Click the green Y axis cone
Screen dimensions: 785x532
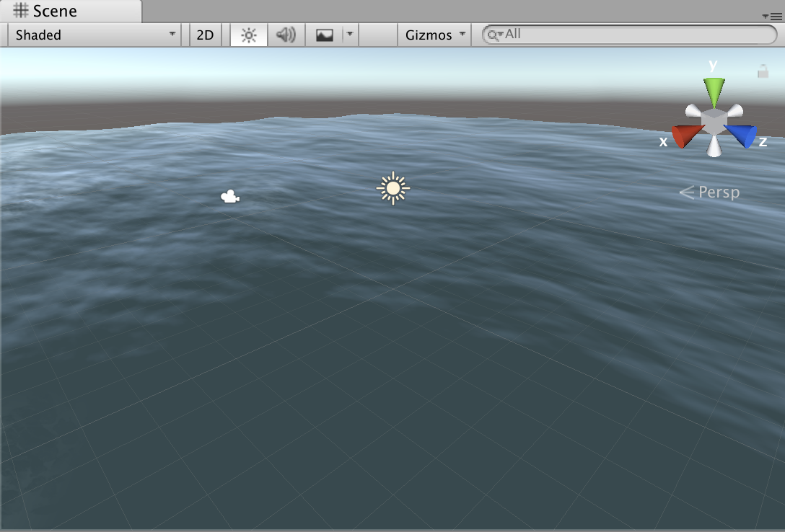pos(714,92)
